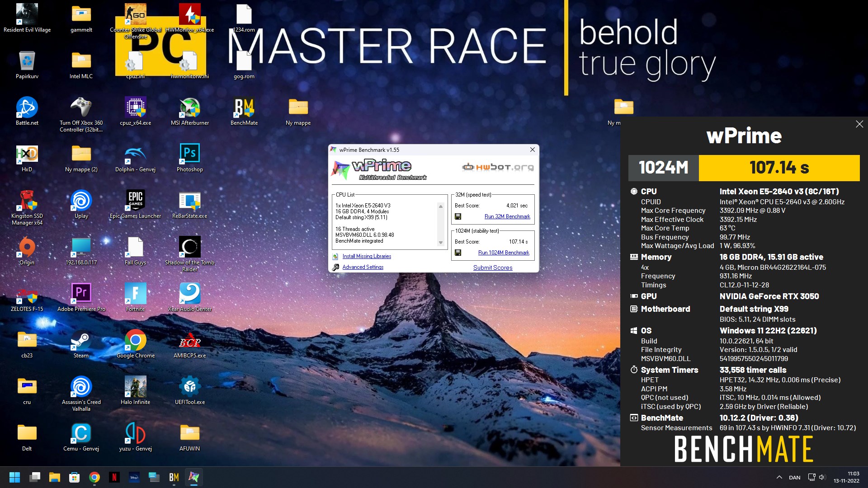Open Epic Games Launcher icon
Viewport: 868px width, 488px height.
pyautogui.click(x=136, y=204)
